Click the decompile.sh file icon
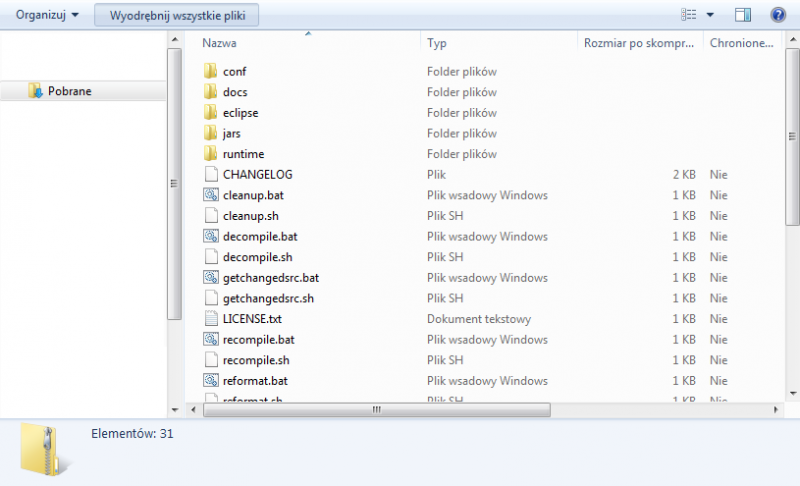Screen dimensions: 800x486 [x=211, y=257]
